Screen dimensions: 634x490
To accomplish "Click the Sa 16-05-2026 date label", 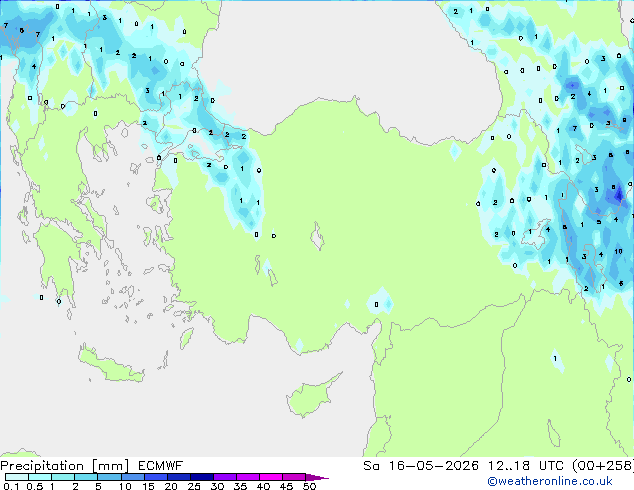I will pyautogui.click(x=421, y=466).
